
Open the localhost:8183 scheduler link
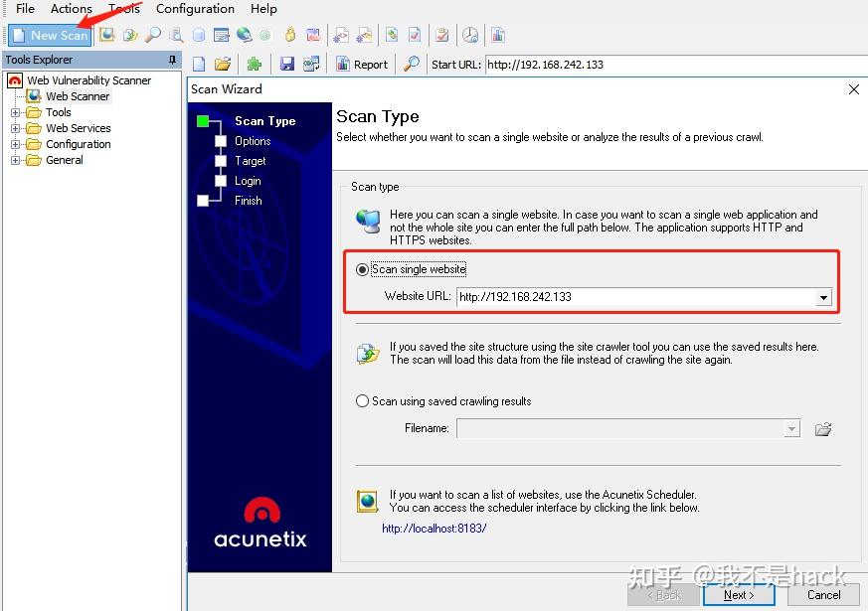(434, 529)
